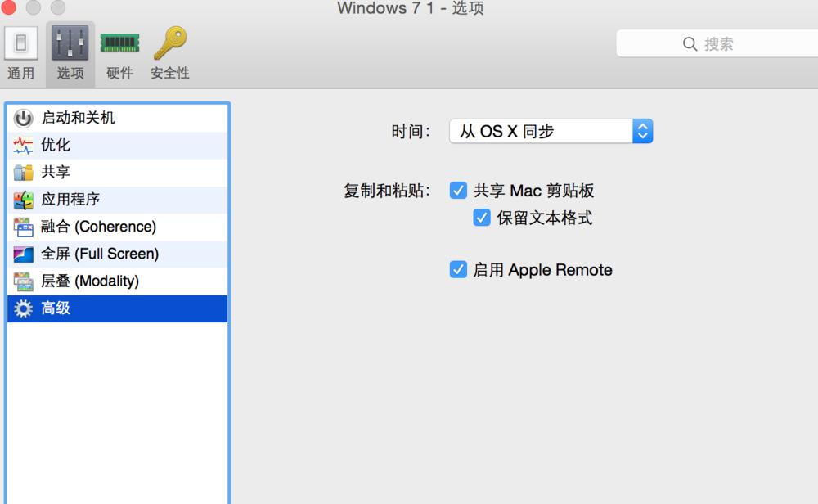Uncheck 共享 Mac 剪贴板 checkbox
This screenshot has height=504, width=818.
458,191
